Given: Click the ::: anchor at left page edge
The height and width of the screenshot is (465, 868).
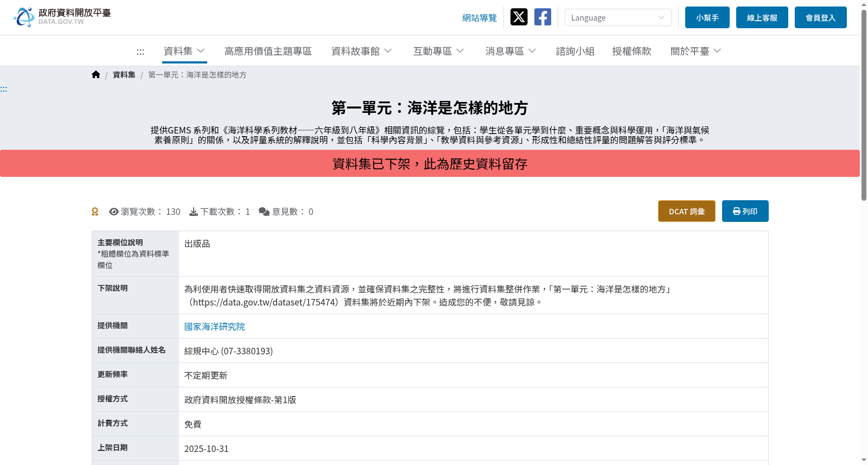Looking at the screenshot, I should click(x=4, y=89).
